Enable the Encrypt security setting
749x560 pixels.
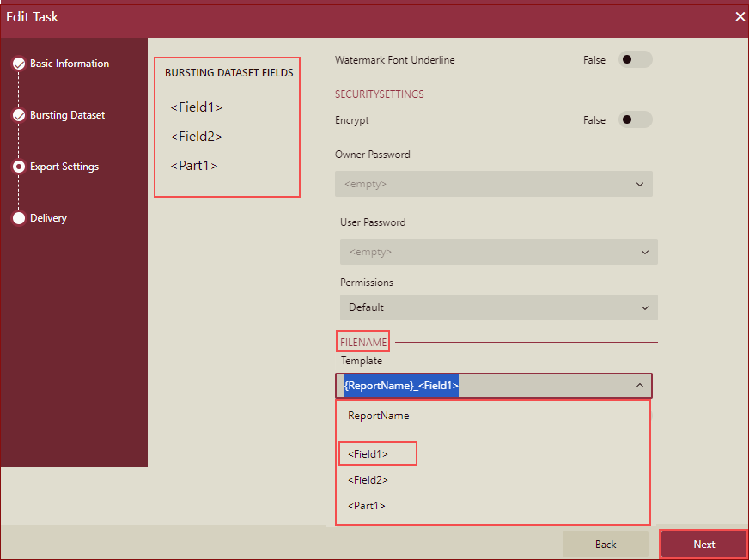[x=636, y=119]
